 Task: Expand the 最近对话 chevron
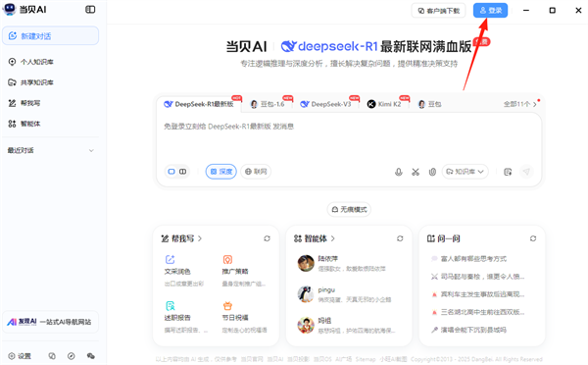click(91, 150)
